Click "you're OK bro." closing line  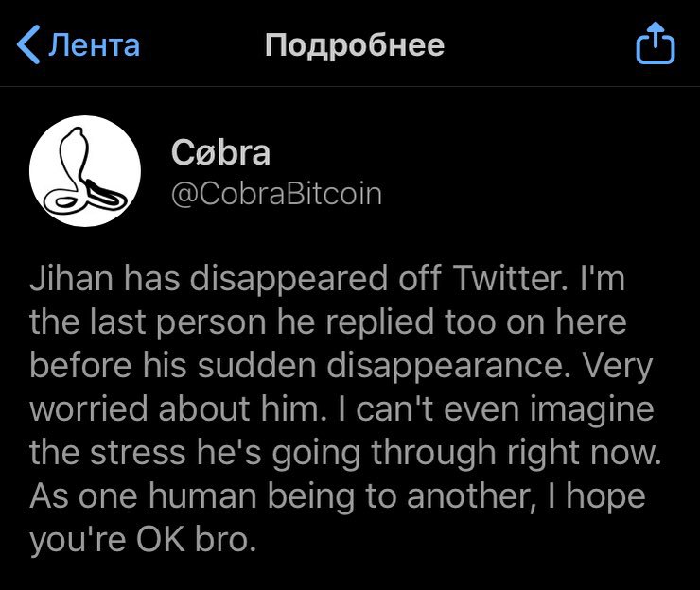point(143,541)
